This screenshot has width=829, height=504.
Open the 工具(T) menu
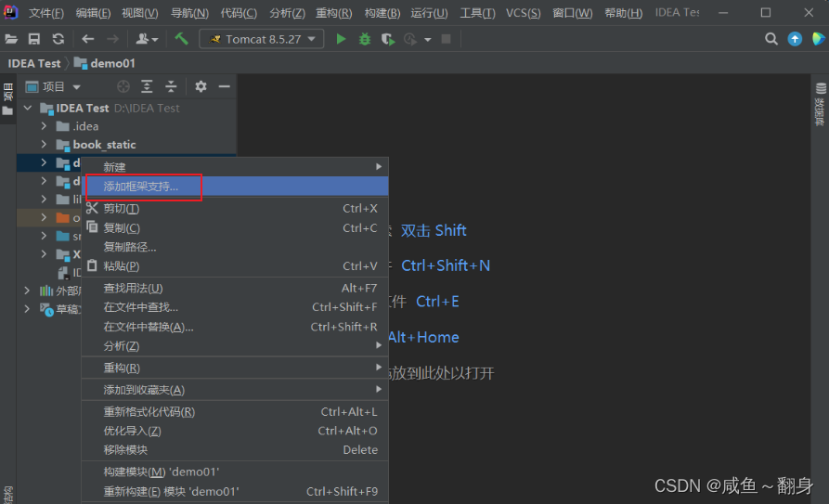click(x=477, y=13)
